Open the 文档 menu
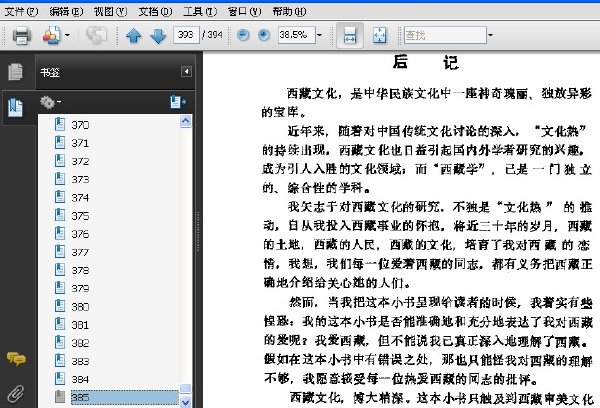 point(155,12)
